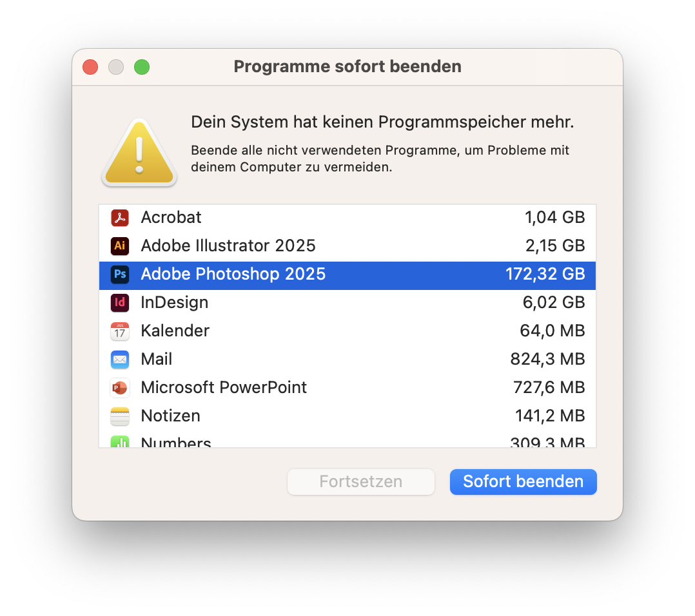The height and width of the screenshot is (616, 695).
Task: Click the Adobe Illustrator icon
Action: [x=120, y=246]
